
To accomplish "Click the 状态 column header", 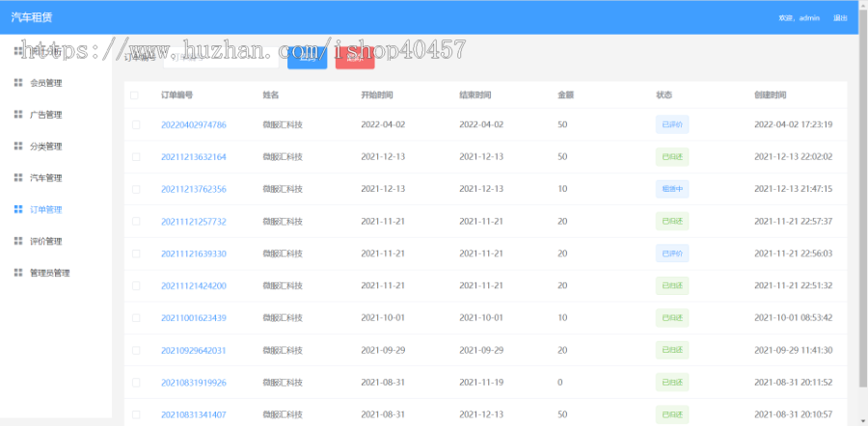I will click(x=664, y=95).
